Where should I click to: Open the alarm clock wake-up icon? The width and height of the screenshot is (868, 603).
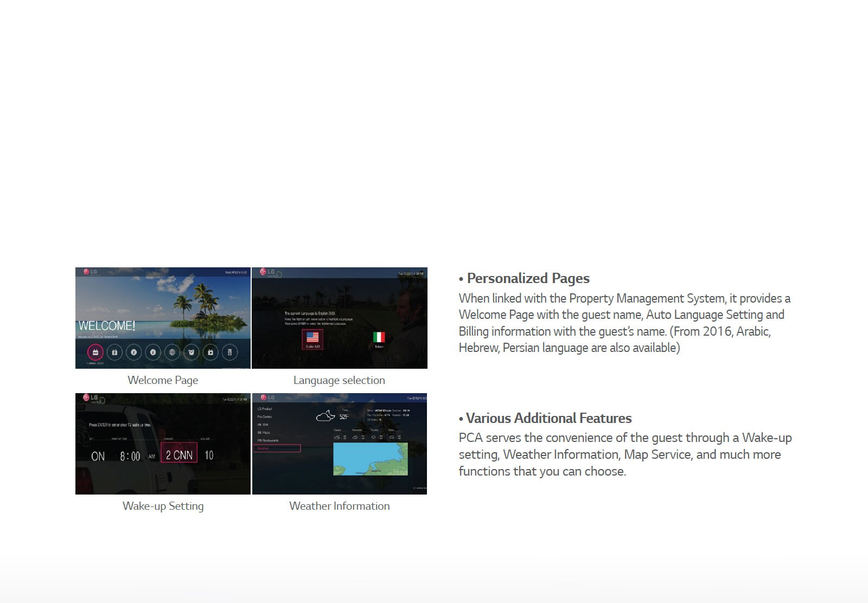click(191, 352)
